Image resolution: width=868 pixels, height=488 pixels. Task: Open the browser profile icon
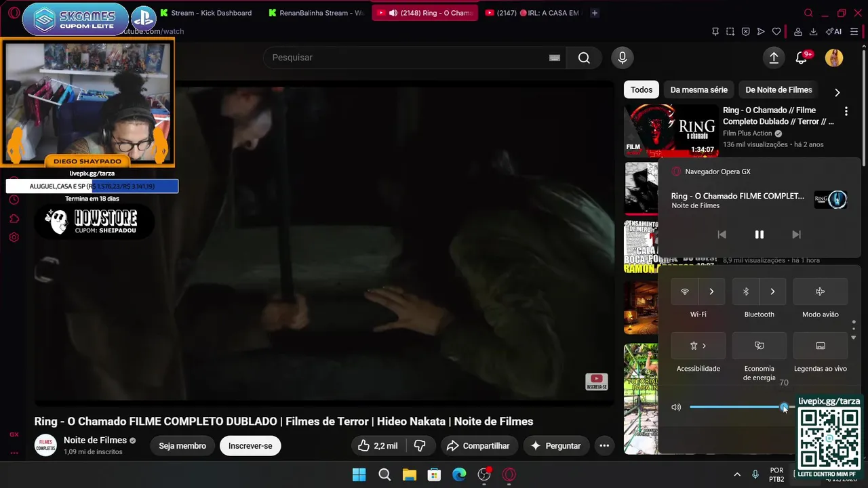(798, 31)
